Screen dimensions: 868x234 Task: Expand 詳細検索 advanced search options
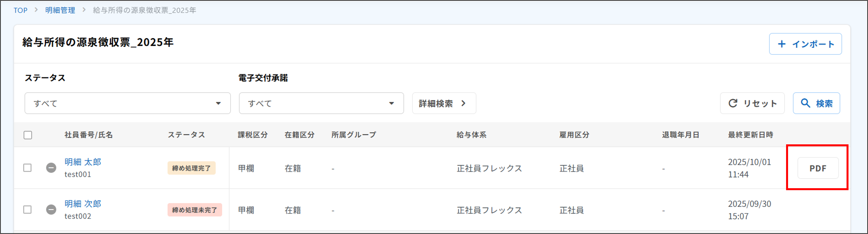(x=444, y=103)
